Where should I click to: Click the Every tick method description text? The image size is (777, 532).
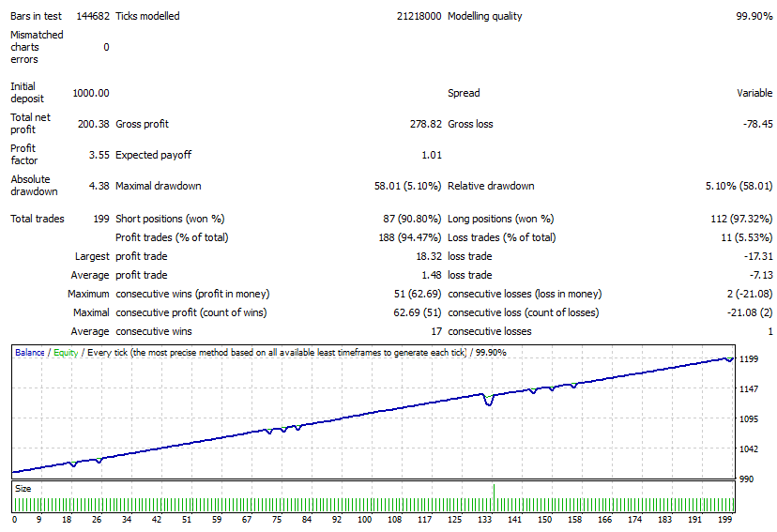coord(278,352)
